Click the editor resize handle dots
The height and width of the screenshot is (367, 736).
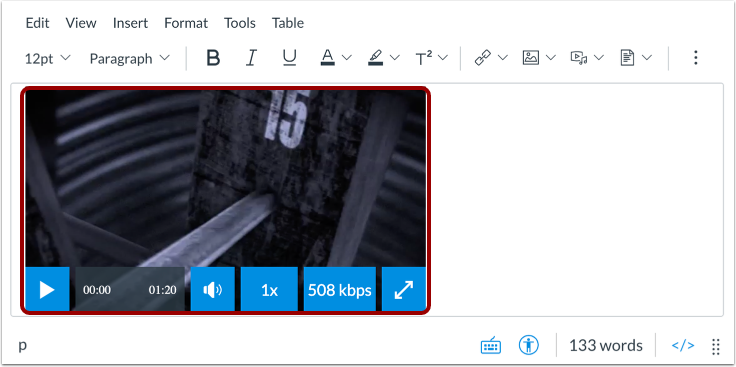[716, 346]
